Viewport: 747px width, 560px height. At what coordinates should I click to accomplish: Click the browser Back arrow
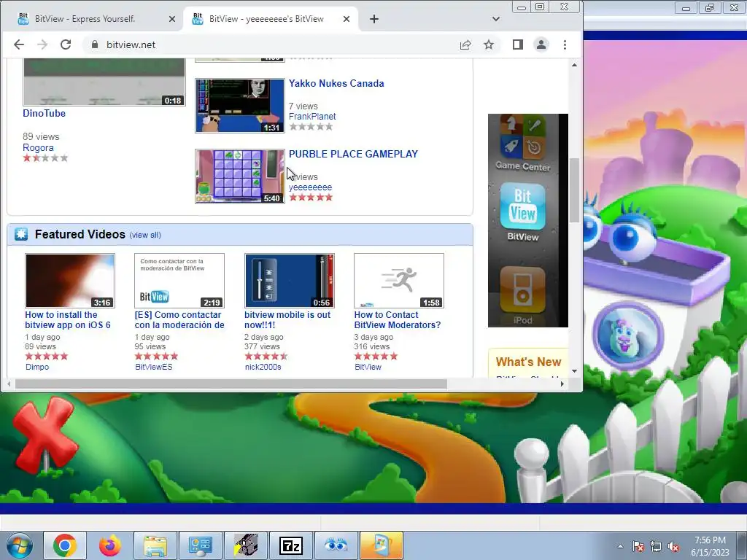(18, 44)
